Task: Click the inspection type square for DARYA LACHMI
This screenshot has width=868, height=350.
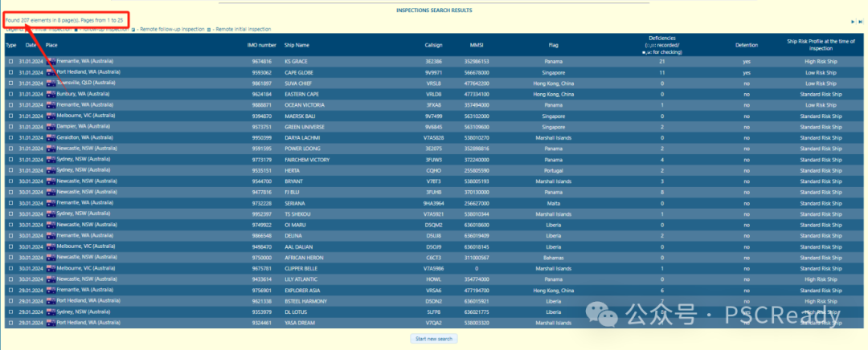Action: click(10, 138)
